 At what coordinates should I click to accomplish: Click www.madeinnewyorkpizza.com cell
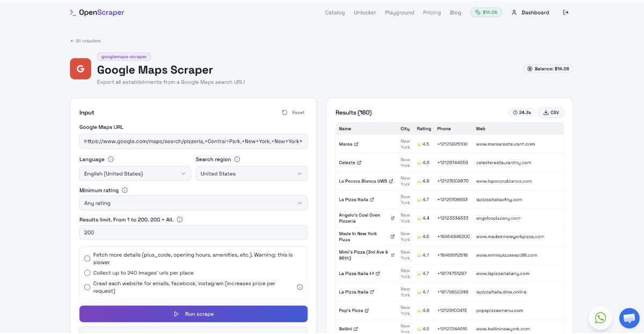(x=510, y=237)
